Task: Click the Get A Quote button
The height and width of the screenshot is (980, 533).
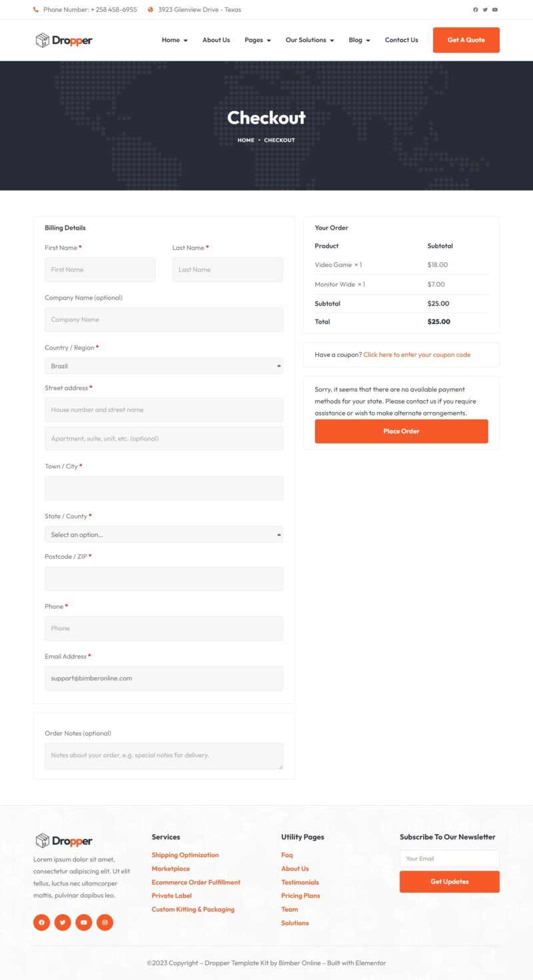Action: click(466, 40)
